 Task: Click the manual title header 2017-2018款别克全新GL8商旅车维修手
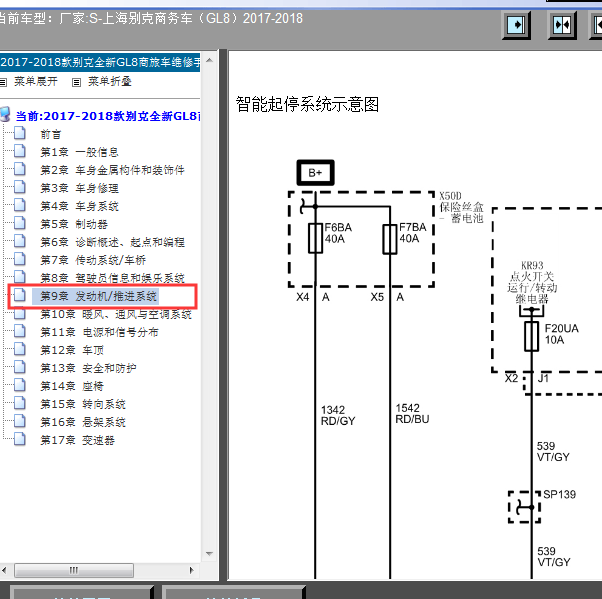click(100, 62)
